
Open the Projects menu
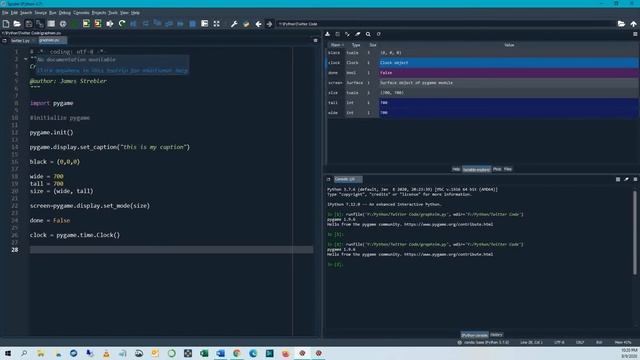[98, 13]
